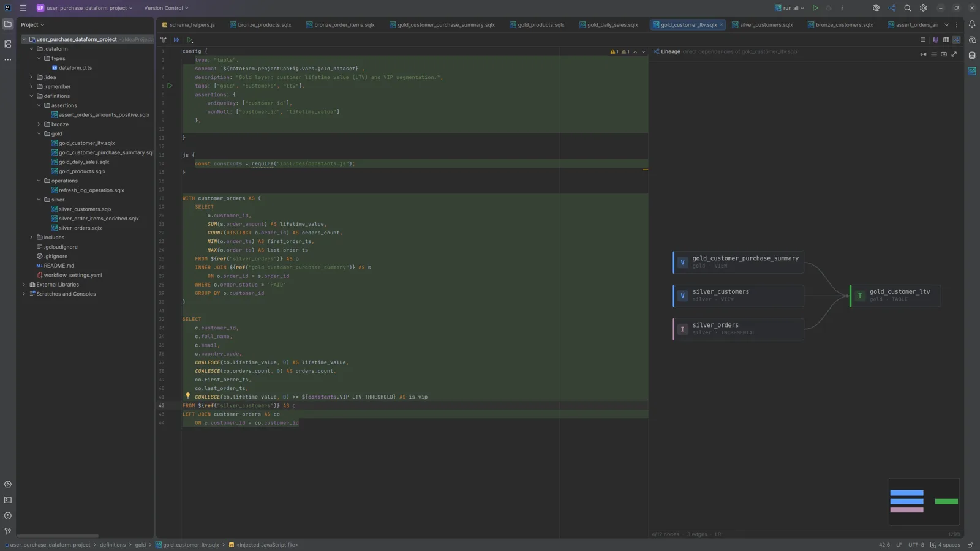Open the AI chat icon in the right sidebar
Screen dimensions: 980x551
pyautogui.click(x=972, y=40)
